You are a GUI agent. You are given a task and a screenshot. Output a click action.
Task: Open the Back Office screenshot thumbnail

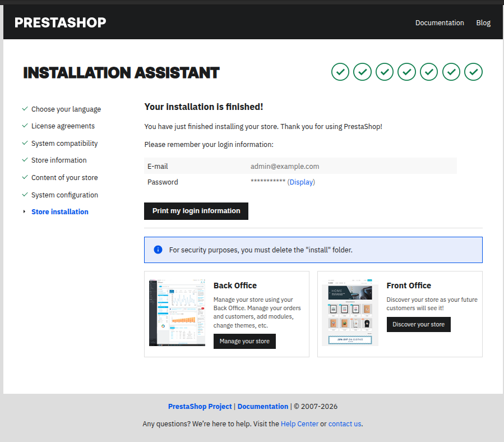[x=177, y=312]
